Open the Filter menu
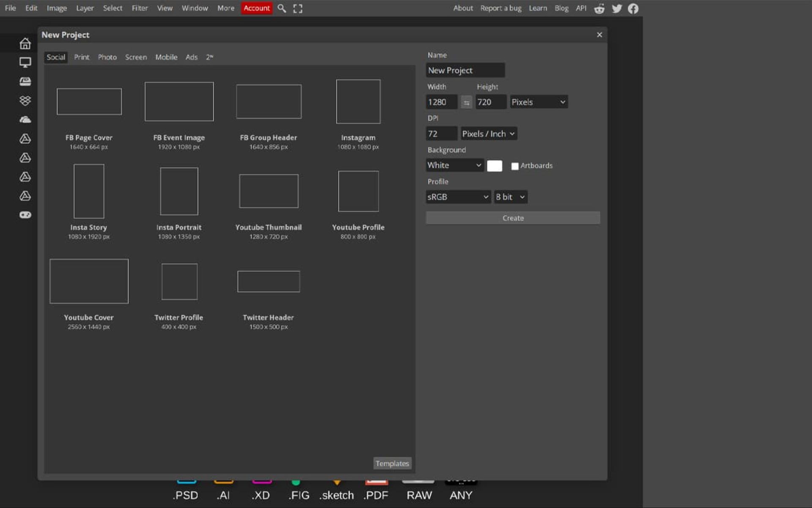This screenshot has width=812, height=508. point(140,8)
